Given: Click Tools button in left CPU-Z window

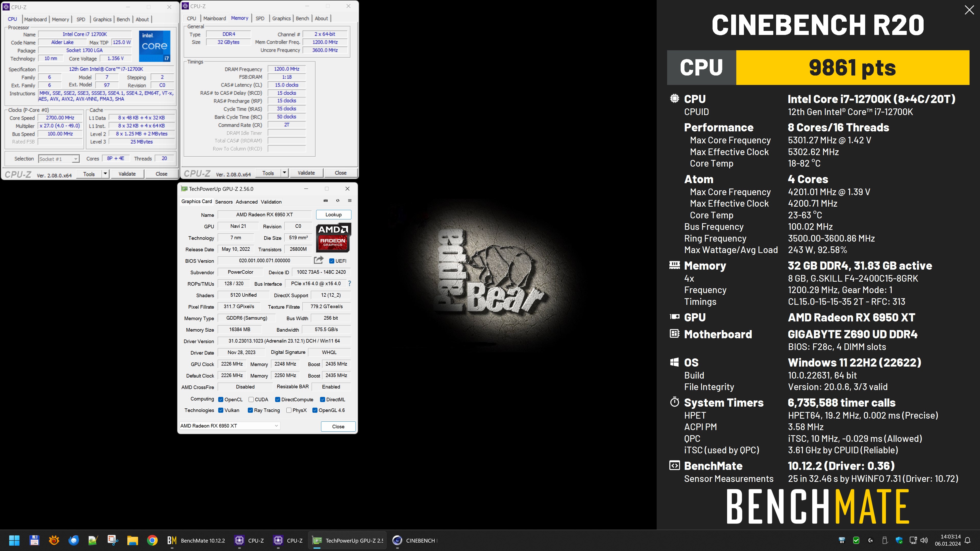Looking at the screenshot, I should [89, 174].
